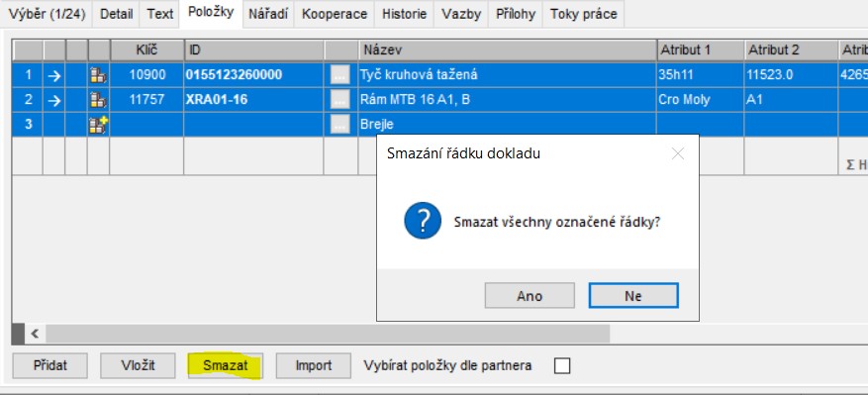The height and width of the screenshot is (395, 868).
Task: Click the Atribut 2 column header
Action: (x=792, y=50)
